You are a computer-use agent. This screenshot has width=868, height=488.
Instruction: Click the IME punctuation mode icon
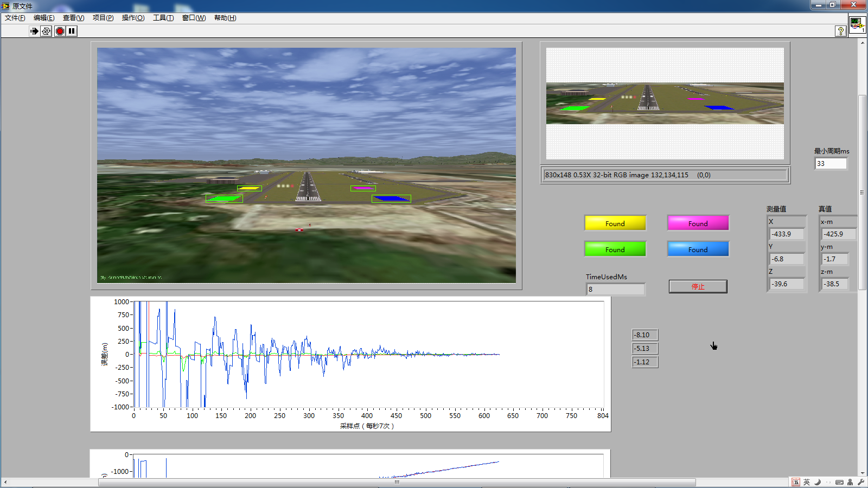(828, 482)
